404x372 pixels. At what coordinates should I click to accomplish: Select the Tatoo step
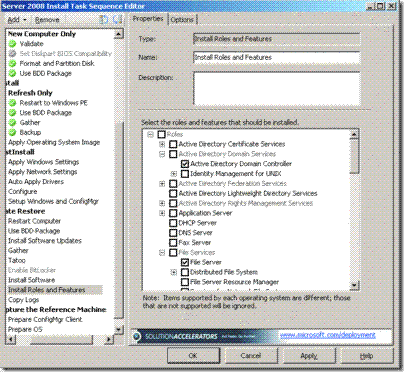[x=17, y=260]
